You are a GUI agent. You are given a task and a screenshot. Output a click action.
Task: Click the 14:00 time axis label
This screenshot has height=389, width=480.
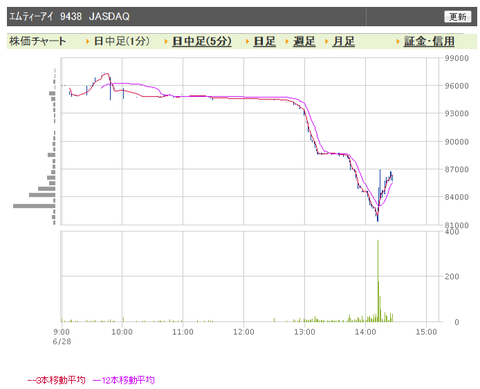[365, 332]
